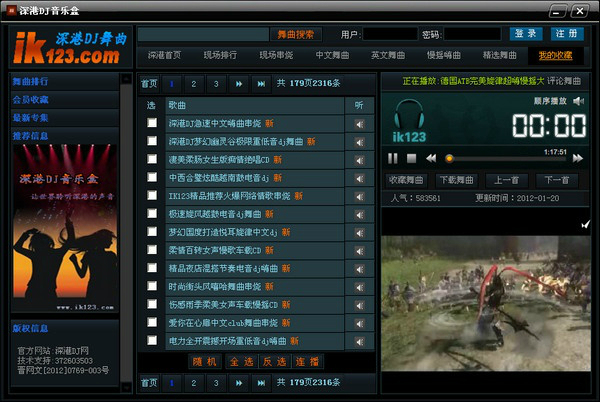Open the 现场排行 tab
Image resolution: width=600 pixels, height=402 pixels.
tap(220, 55)
